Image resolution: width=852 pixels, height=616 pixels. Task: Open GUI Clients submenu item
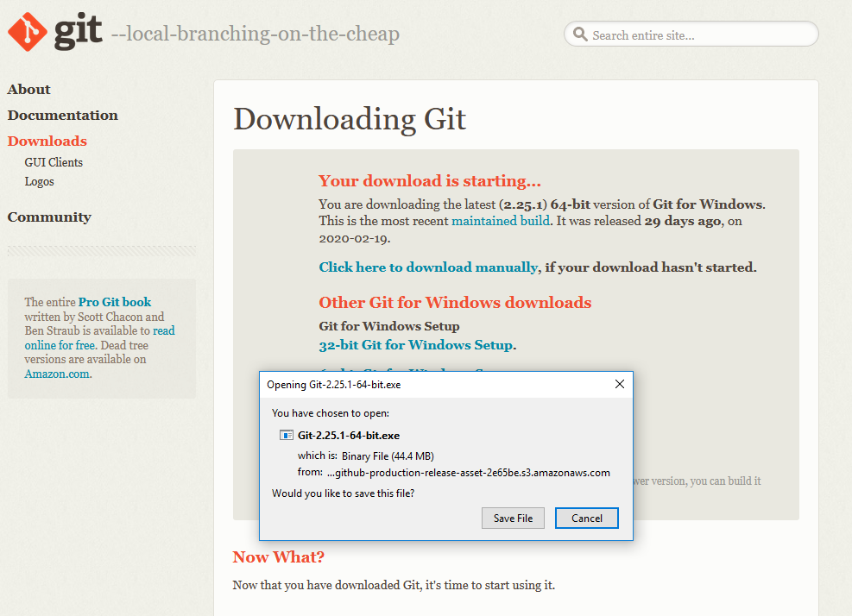click(x=54, y=162)
